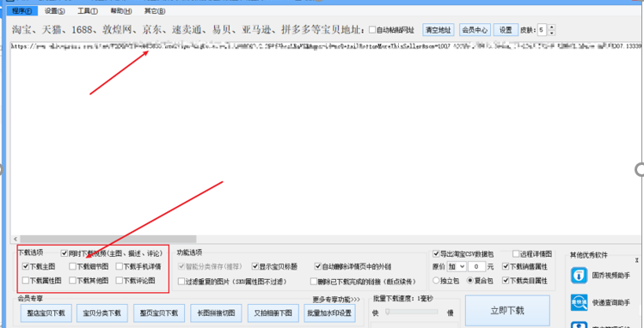Enable 删除已下载完成的链接 checkbox
644x328 pixels.
point(314,282)
